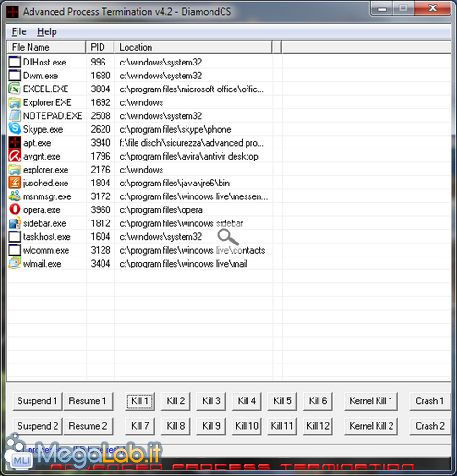Image resolution: width=457 pixels, height=476 pixels.
Task: Click location c:\program files\opera
Action: [161, 210]
